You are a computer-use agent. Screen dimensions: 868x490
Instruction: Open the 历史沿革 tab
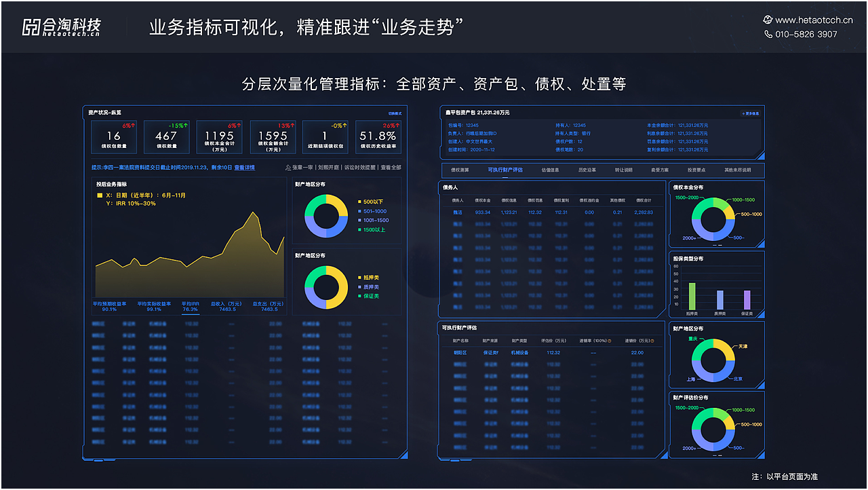coord(587,170)
